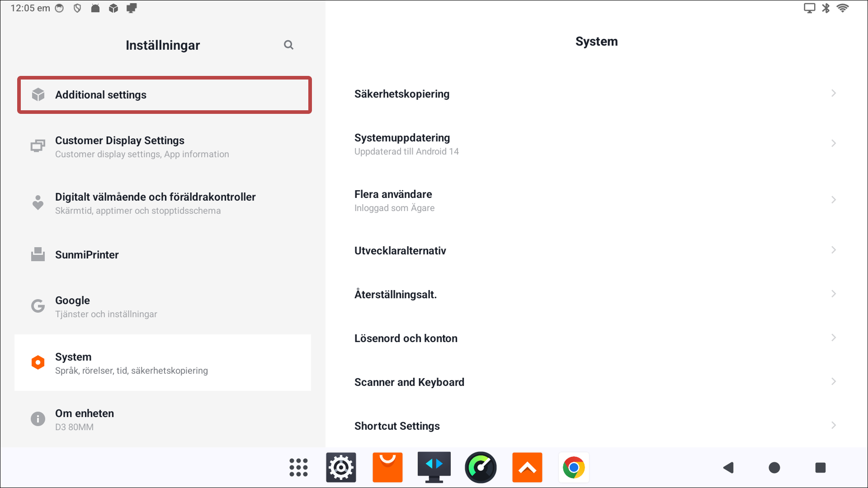Open Shortcut Settings option
This screenshot has width=868, height=488.
coord(597,426)
